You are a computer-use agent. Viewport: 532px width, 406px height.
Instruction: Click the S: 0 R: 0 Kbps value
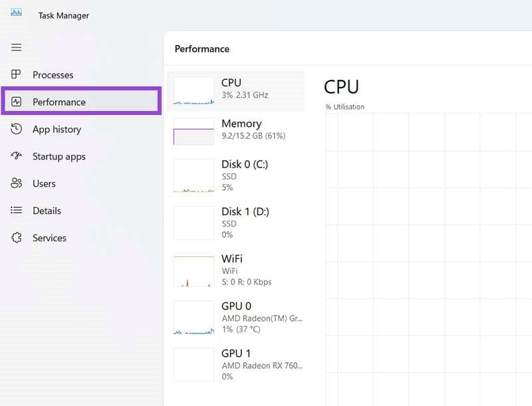246,282
